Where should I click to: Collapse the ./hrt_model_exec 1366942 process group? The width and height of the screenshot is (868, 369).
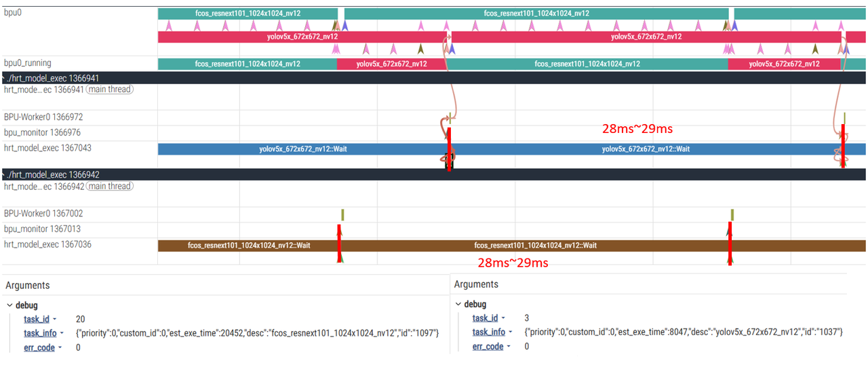point(5,175)
